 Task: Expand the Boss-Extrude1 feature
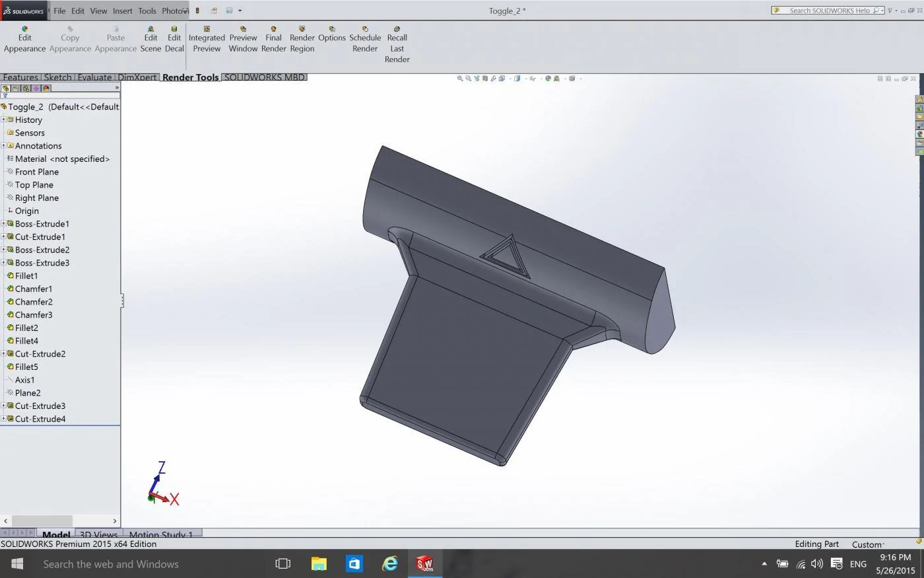[3, 223]
